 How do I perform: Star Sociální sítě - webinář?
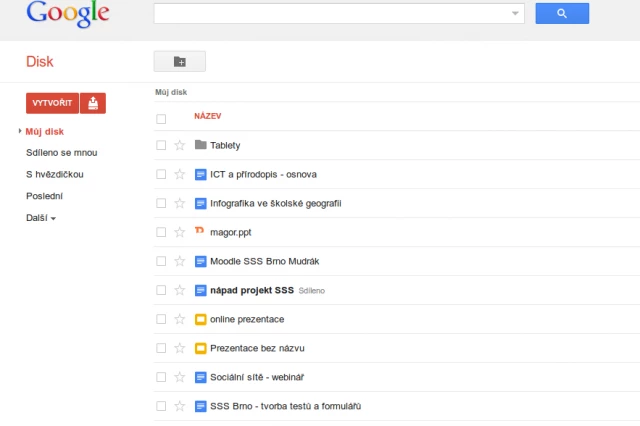coord(180,377)
